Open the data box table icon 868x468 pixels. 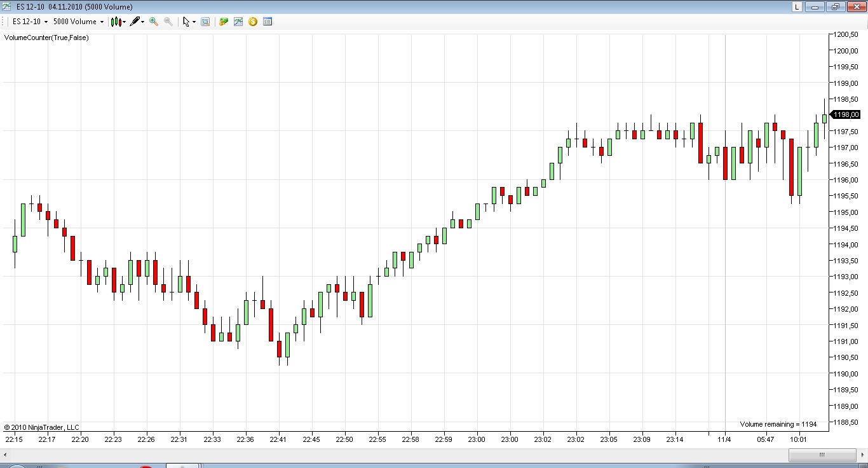tap(268, 22)
